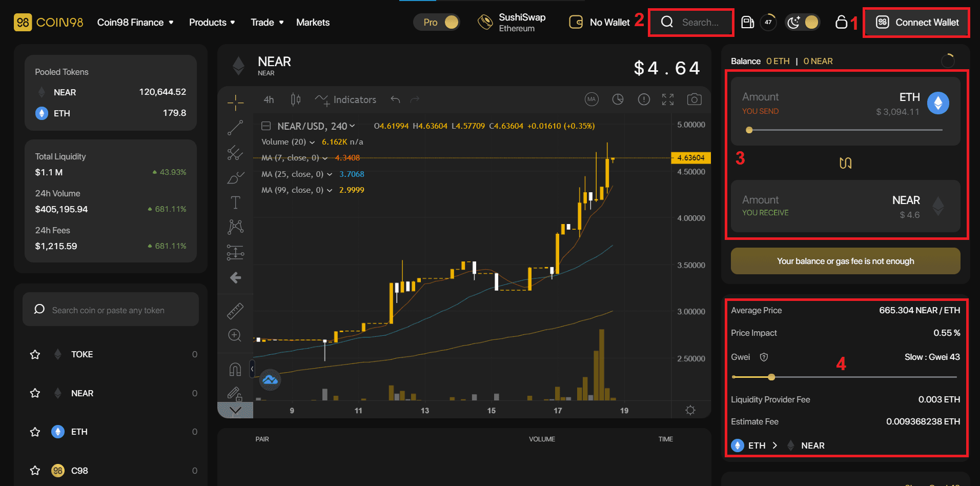Select the Text annotation tool
Viewport: 980px width, 486px height.
235,202
